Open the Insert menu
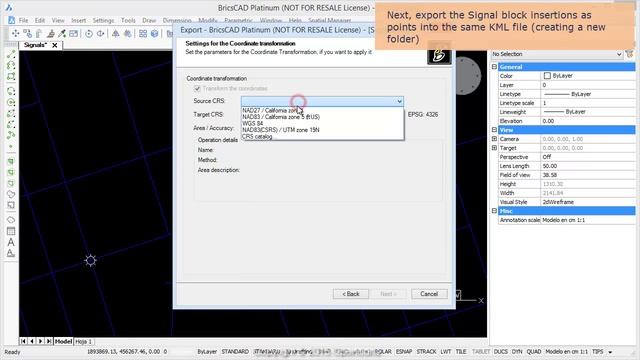The width and height of the screenshot is (640, 360). pos(78,20)
